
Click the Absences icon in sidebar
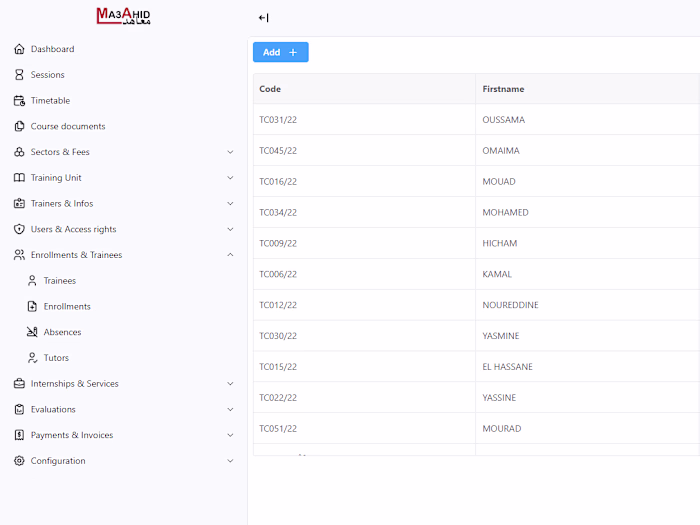click(32, 332)
